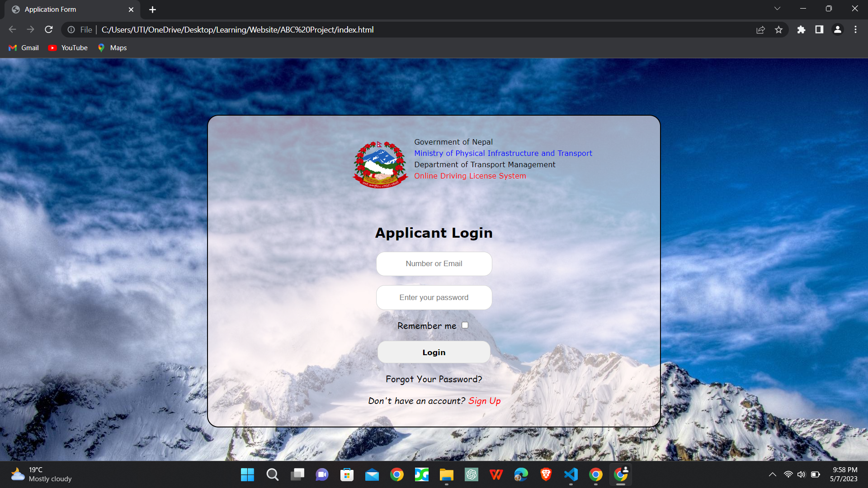Open the Brave browser taskbar icon

coord(546,474)
